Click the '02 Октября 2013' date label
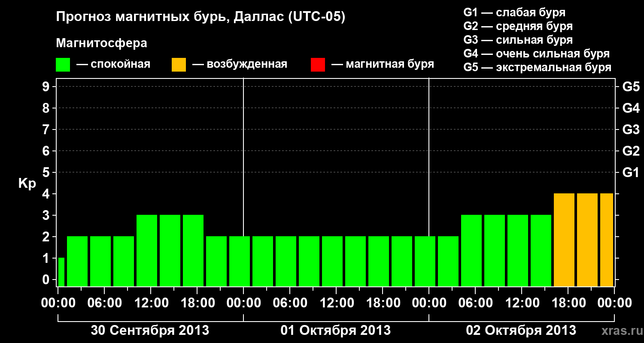 (521, 330)
